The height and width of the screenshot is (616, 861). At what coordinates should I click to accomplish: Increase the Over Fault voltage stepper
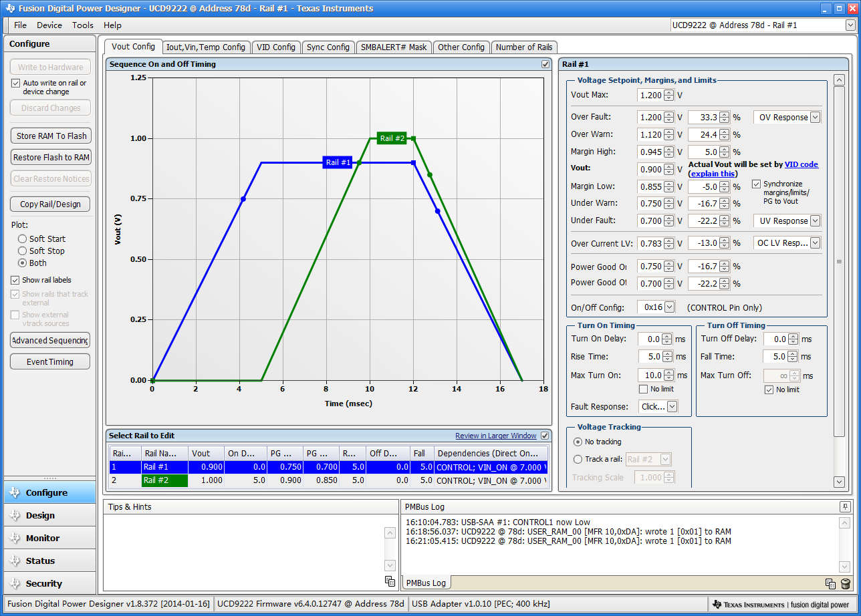tap(669, 114)
